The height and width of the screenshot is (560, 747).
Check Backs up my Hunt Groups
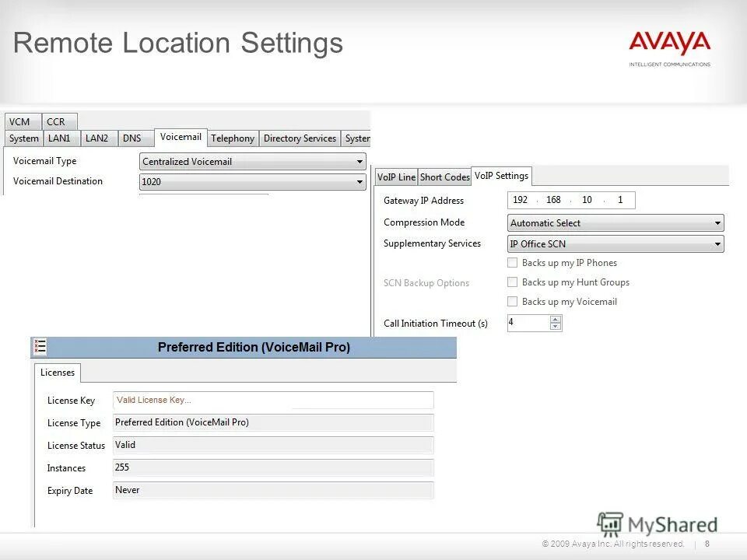[x=513, y=282]
